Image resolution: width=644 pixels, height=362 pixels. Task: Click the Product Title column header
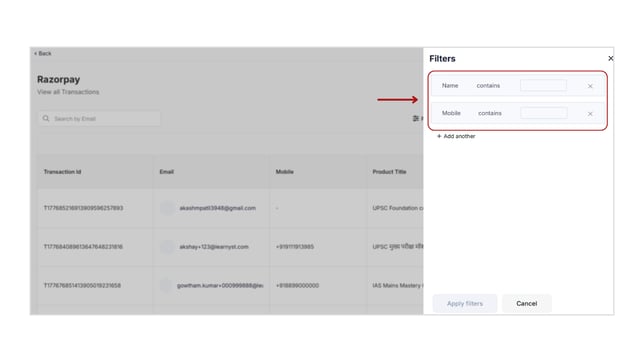click(389, 172)
